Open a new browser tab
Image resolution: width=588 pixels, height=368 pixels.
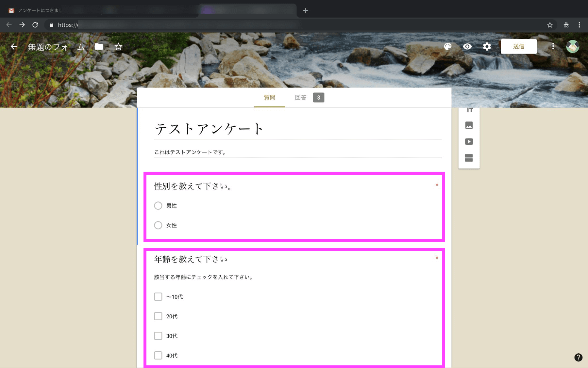305,10
